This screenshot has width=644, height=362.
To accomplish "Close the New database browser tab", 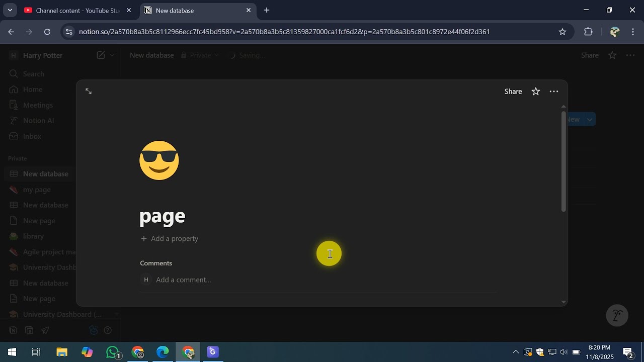I will tap(249, 10).
